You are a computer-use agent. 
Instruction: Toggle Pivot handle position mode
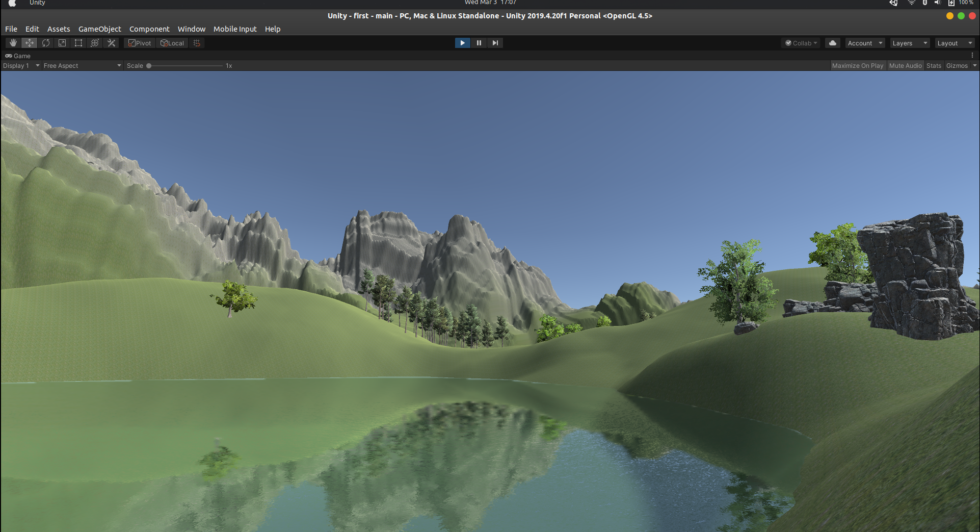pyautogui.click(x=140, y=43)
